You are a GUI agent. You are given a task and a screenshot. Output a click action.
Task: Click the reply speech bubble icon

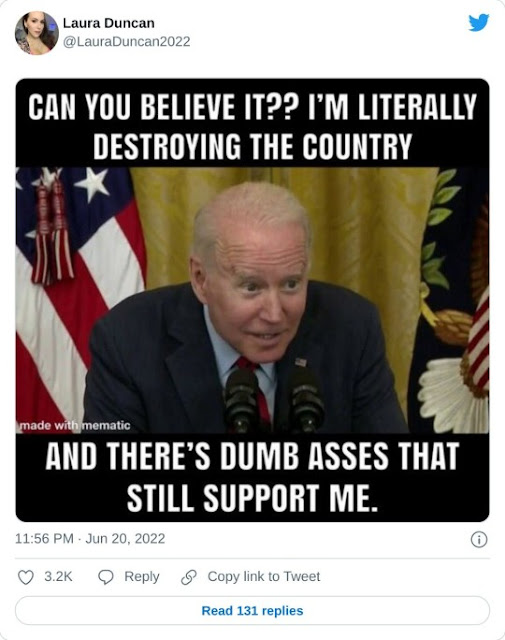tap(106, 577)
